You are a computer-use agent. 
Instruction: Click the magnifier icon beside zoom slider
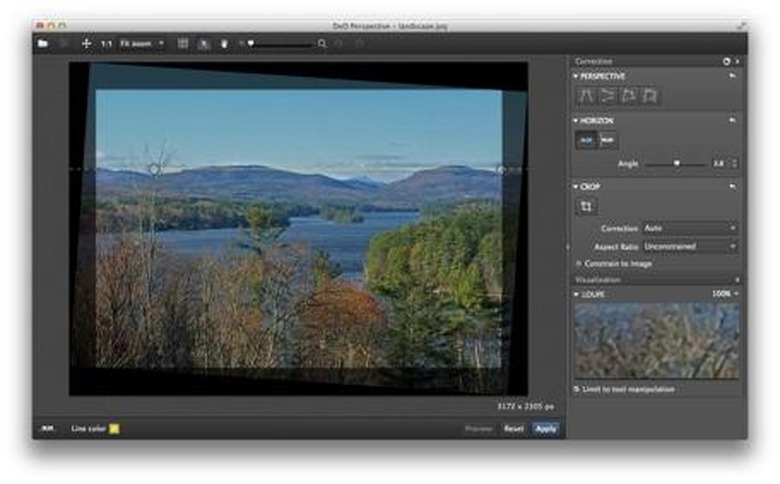coord(321,44)
